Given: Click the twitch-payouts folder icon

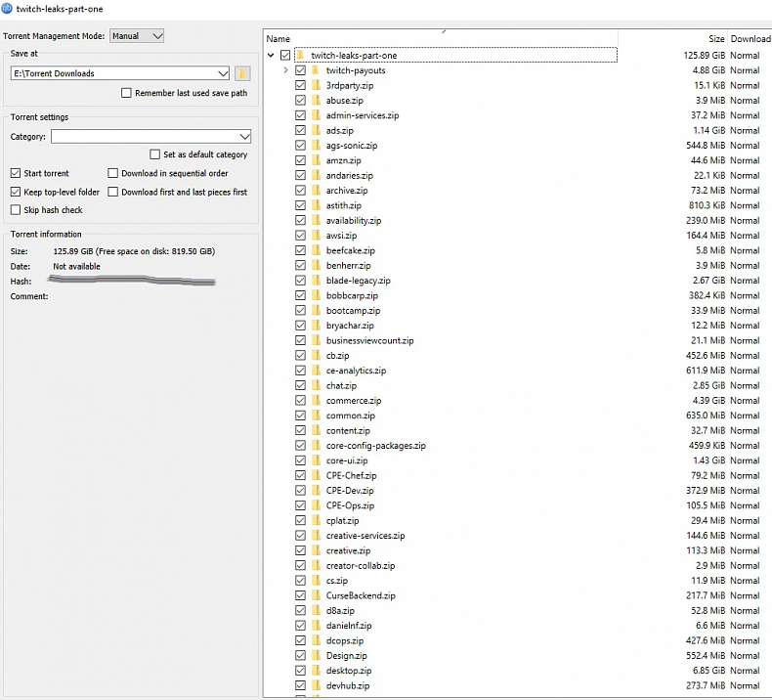Looking at the screenshot, I should [316, 70].
